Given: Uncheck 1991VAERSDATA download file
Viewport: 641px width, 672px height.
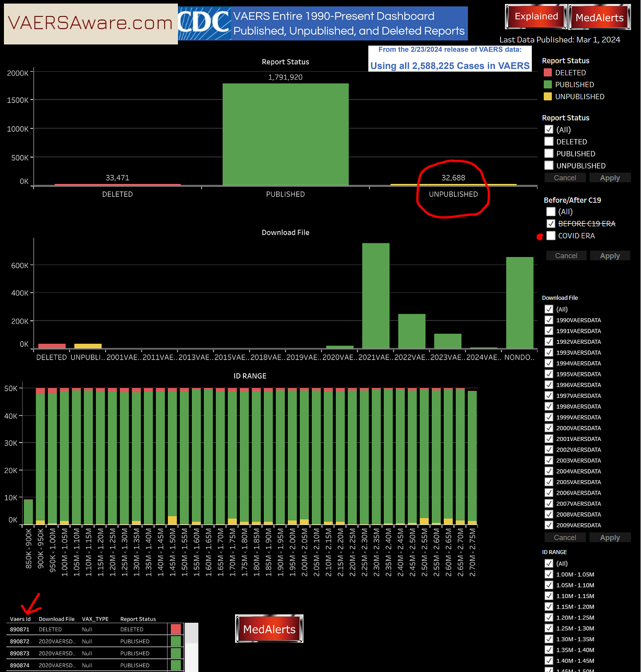Looking at the screenshot, I should click(549, 331).
